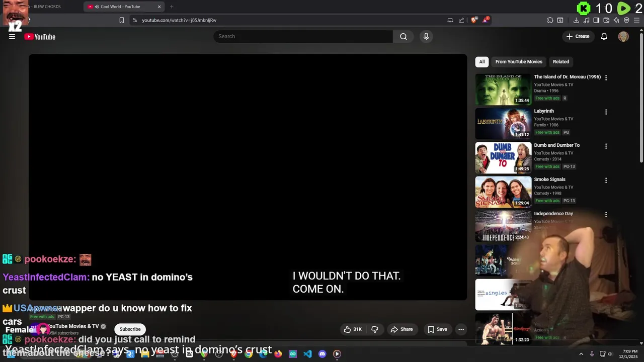Open options menu for Dr. Moreau video
This screenshot has height=362, width=644.
coord(606,78)
